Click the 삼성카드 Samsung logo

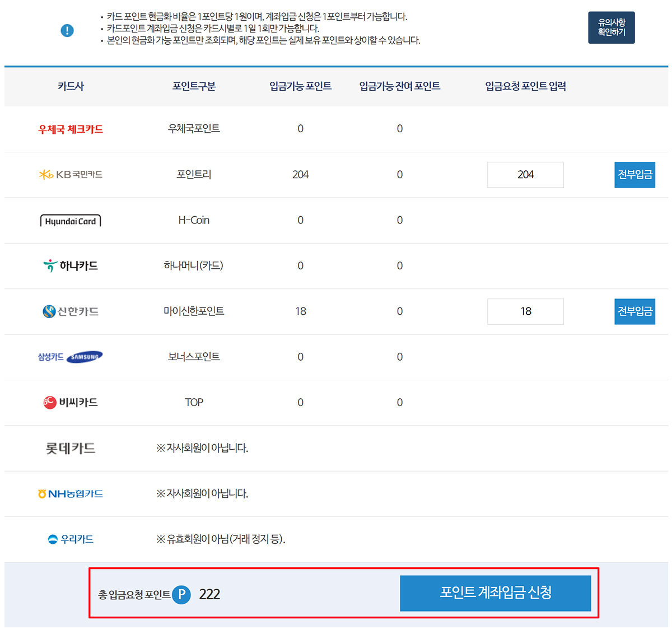click(x=71, y=357)
